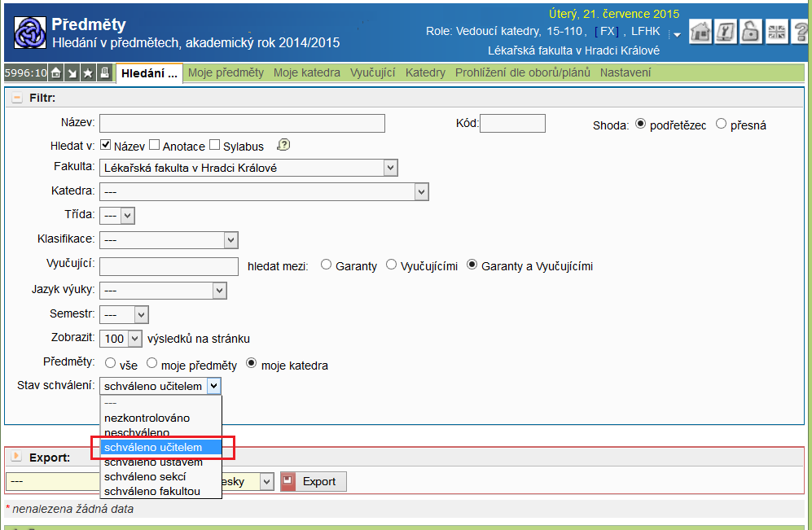Click the small house icon beside timer

[x=56, y=73]
